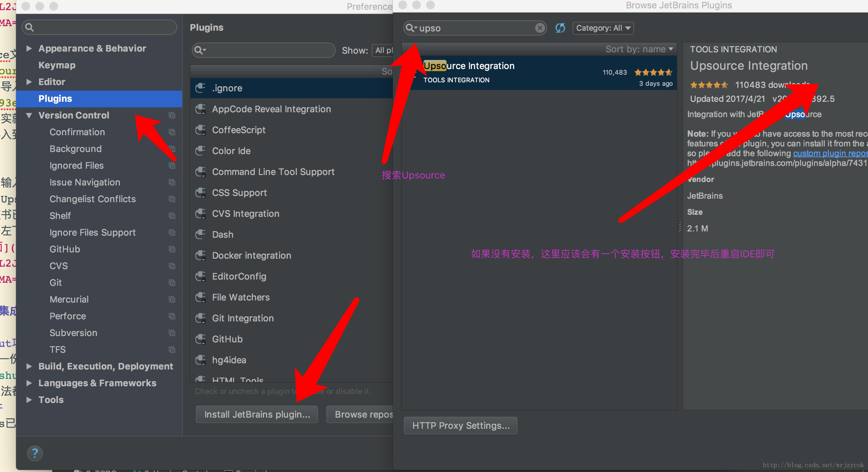Screen dimensions: 868x472
Task: Expand Appearance & Behavior settings
Action: click(x=29, y=48)
